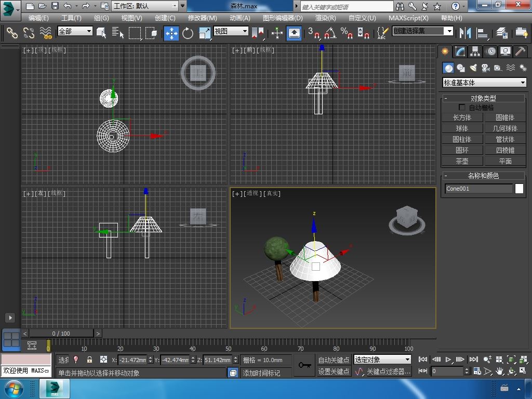
Task: Expand the 全部 selection filter dropdown
Action: coord(75,31)
